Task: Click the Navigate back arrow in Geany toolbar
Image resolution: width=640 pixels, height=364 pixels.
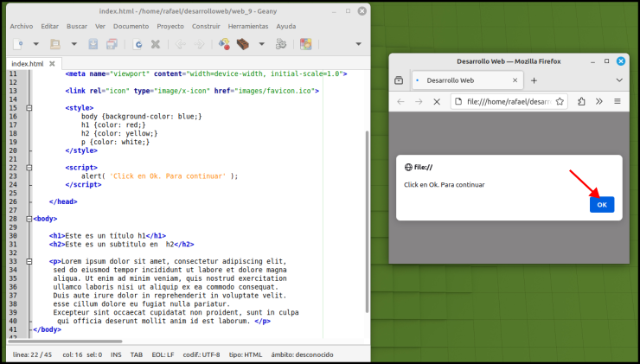Action: point(180,44)
